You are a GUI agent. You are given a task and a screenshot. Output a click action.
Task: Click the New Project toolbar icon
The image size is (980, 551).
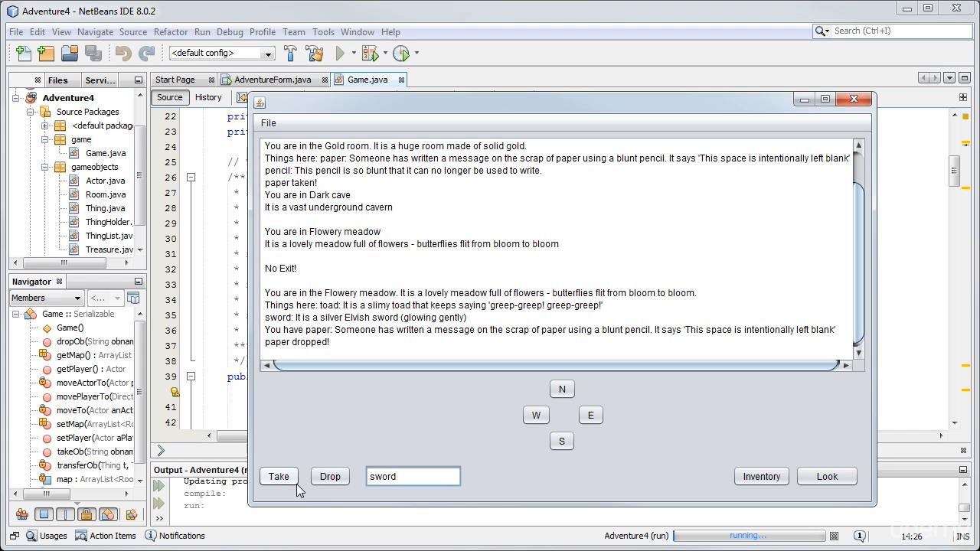click(x=47, y=53)
